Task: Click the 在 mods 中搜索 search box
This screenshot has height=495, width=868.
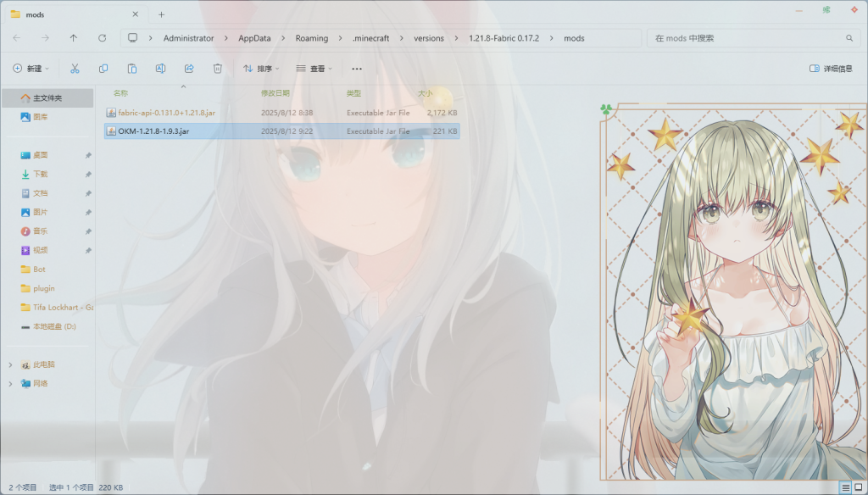Action: [746, 38]
